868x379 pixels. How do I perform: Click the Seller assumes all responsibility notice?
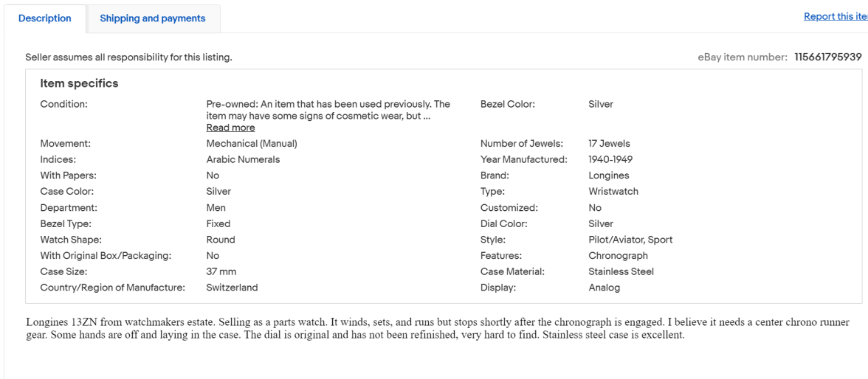(x=128, y=57)
